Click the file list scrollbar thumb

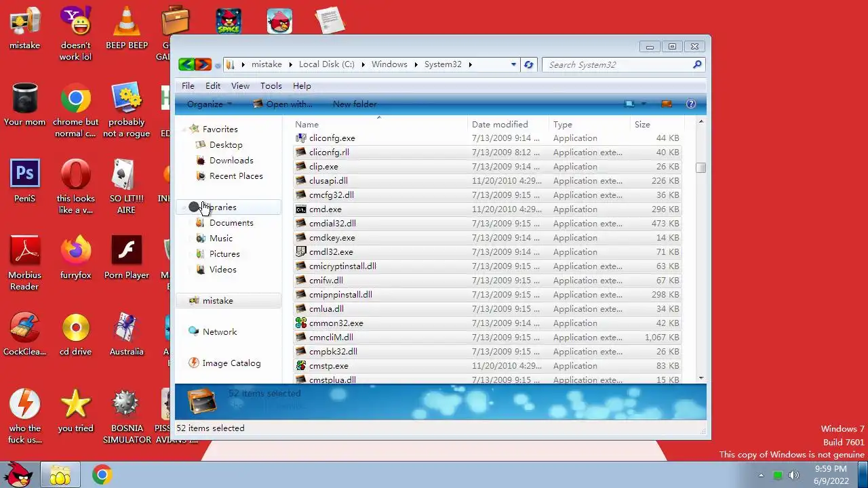(701, 167)
